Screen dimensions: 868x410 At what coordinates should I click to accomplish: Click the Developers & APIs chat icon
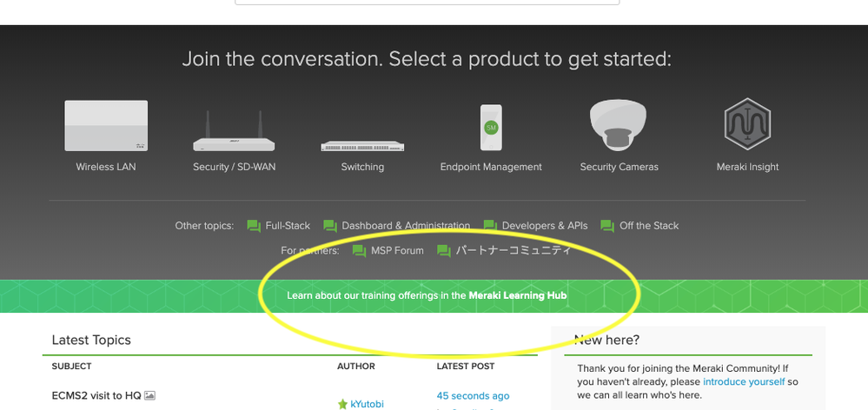490,226
